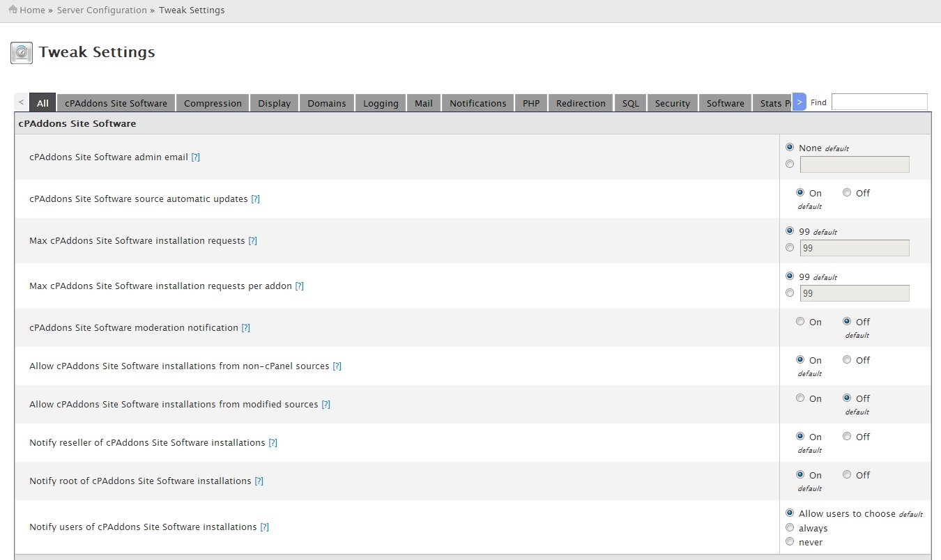Open the cPAddons Site Software tab
This screenshot has width=941, height=560.
[x=116, y=103]
